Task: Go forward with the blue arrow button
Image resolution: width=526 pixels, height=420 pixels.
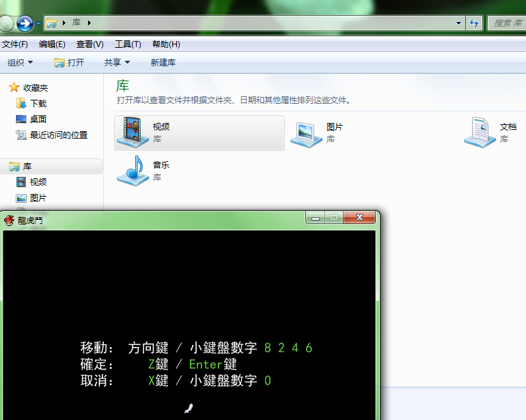Action: click(25, 23)
